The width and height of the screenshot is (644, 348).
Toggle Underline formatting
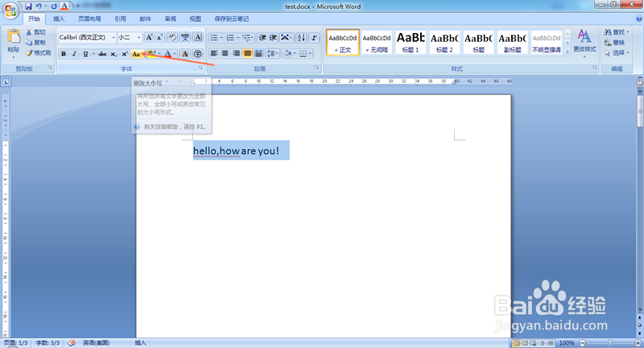[85, 54]
